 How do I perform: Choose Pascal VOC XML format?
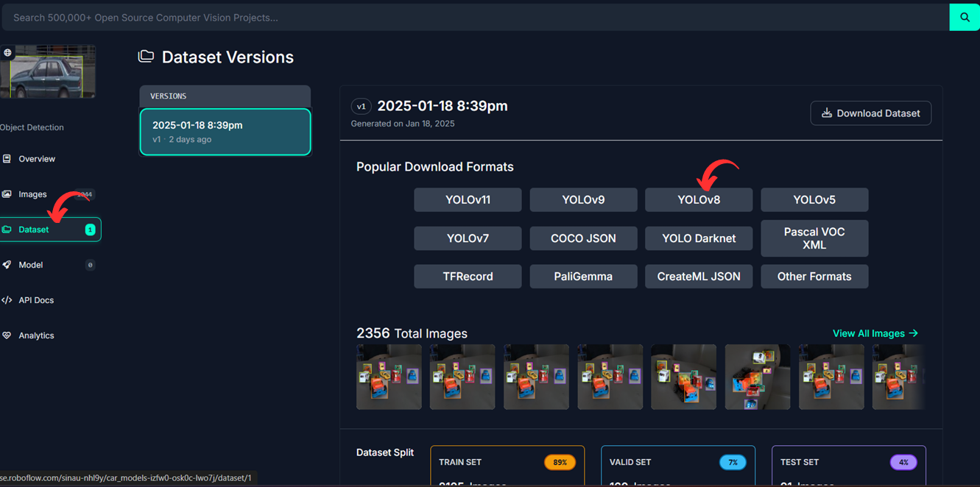coord(814,238)
